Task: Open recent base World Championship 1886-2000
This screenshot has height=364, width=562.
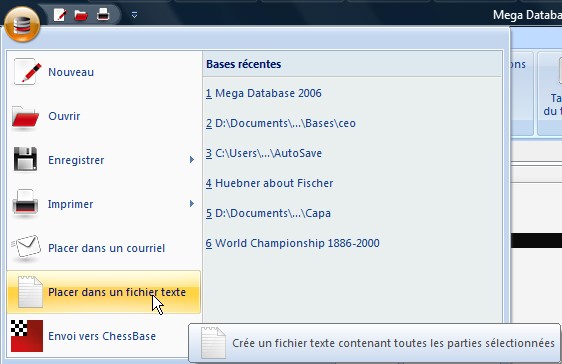Action: pos(292,243)
